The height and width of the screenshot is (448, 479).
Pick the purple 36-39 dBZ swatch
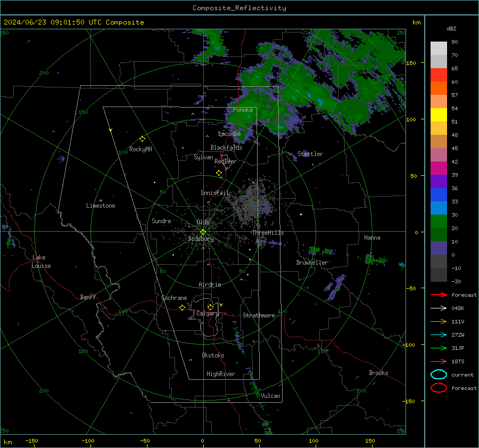(x=439, y=181)
